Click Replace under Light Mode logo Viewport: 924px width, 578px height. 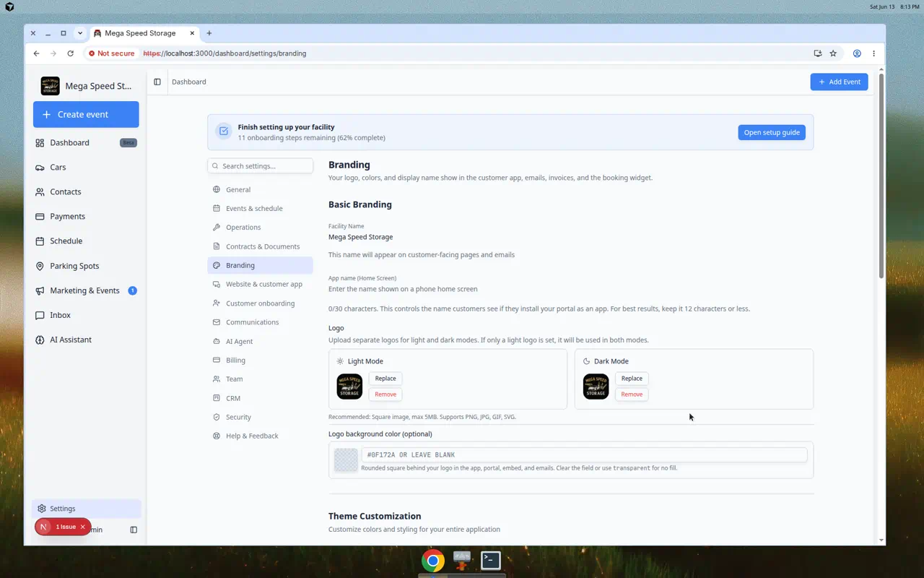point(385,379)
